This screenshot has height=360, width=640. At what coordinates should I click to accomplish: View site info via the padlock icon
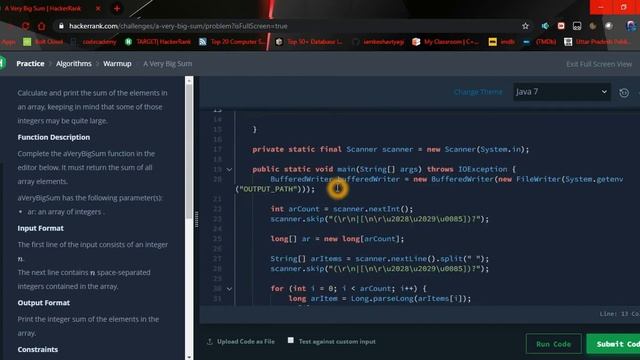61,26
